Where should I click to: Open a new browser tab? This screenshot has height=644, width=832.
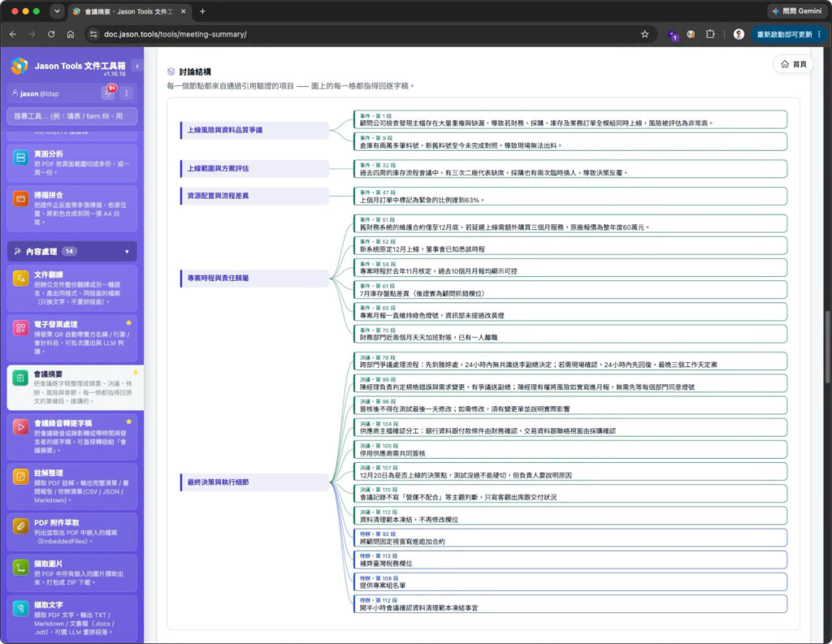pyautogui.click(x=202, y=11)
